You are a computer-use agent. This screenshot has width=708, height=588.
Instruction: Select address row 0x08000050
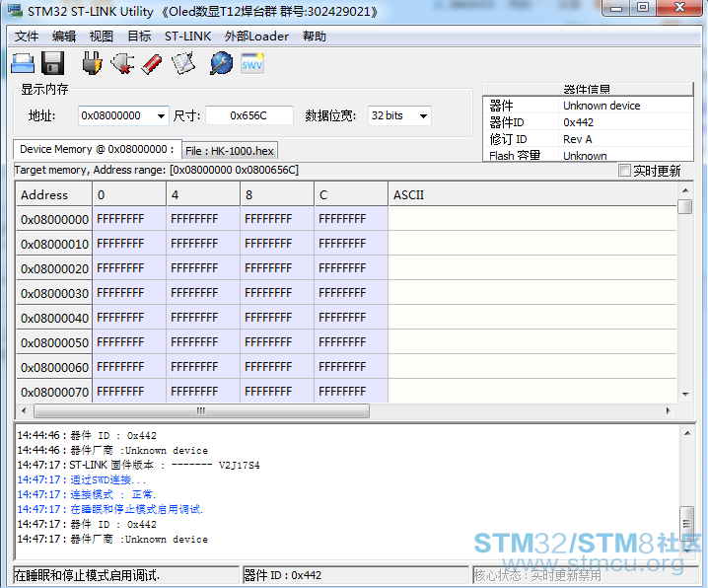tap(54, 342)
